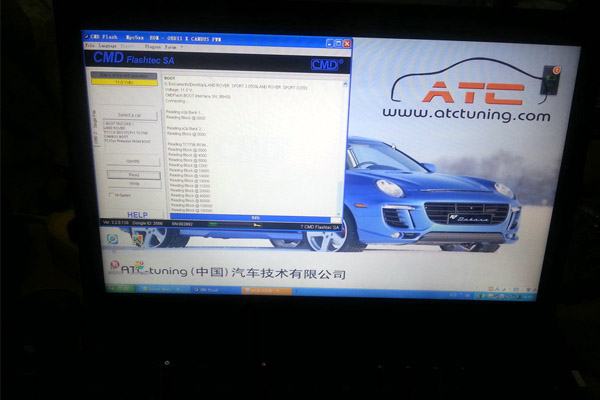Click the Read button
Screen dimensions: 600x400
click(134, 175)
